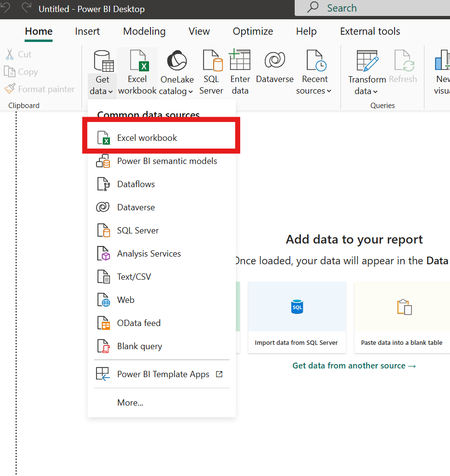This screenshot has width=450, height=476.
Task: Click the Redo arrow in title bar
Action: tap(27, 7)
